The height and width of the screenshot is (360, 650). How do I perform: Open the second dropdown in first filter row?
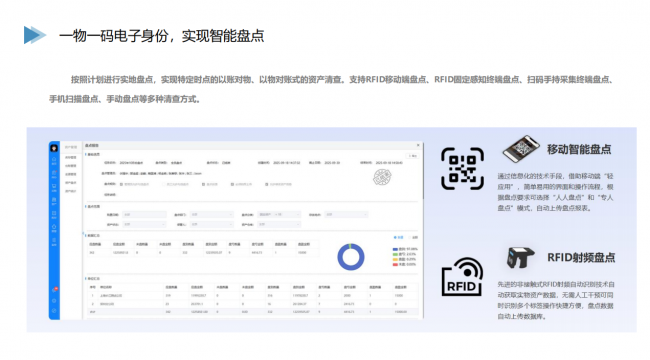[x=212, y=214]
